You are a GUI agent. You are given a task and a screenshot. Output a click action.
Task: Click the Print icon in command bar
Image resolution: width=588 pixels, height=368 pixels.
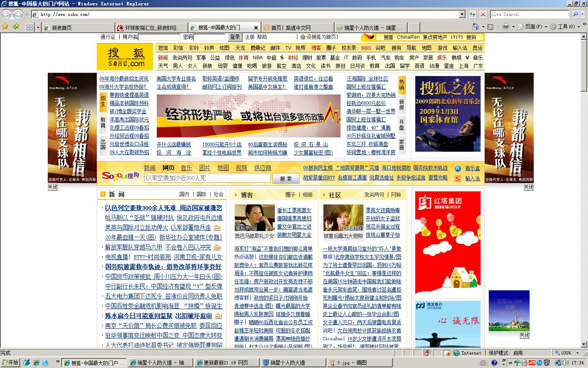click(506, 27)
